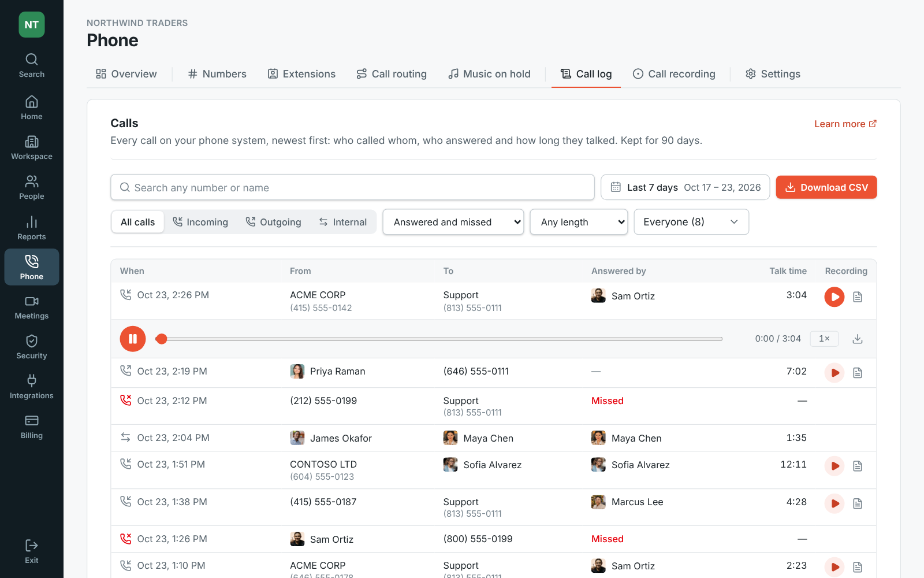The width and height of the screenshot is (924, 578).
Task: Open Answered and missed dropdown
Action: (x=453, y=222)
